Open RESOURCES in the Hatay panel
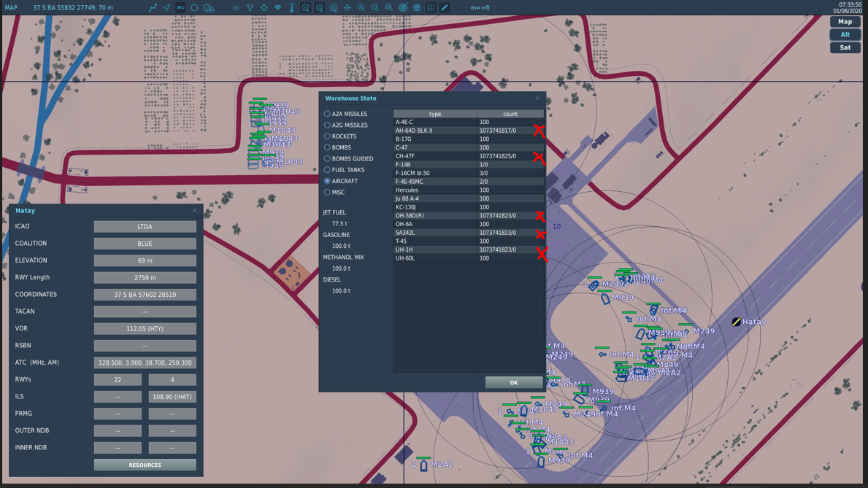The width and height of the screenshot is (868, 488). pos(145,465)
